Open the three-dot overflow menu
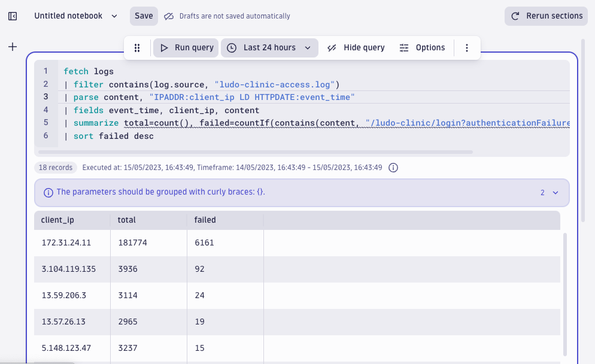595x364 pixels. click(x=467, y=47)
